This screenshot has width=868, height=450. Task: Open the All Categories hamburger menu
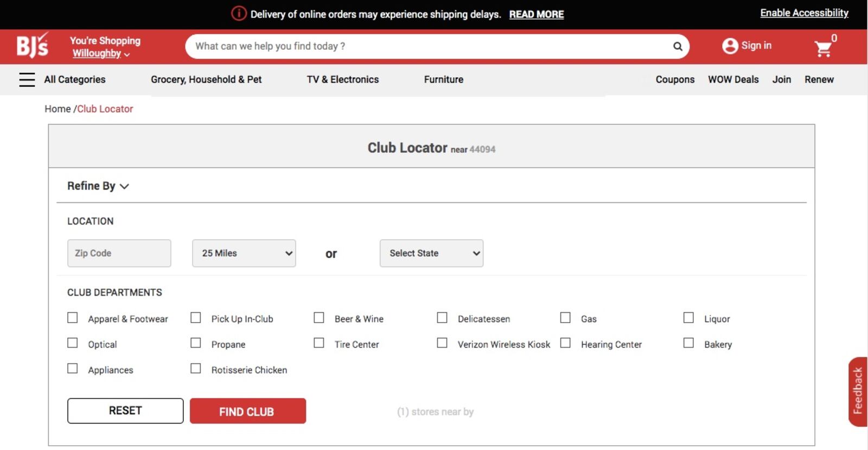[27, 80]
